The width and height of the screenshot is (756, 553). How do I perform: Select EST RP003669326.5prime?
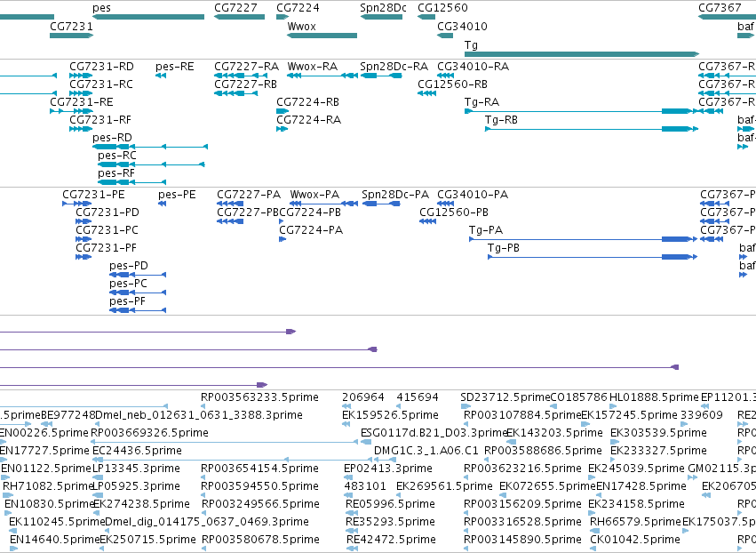pos(149,433)
